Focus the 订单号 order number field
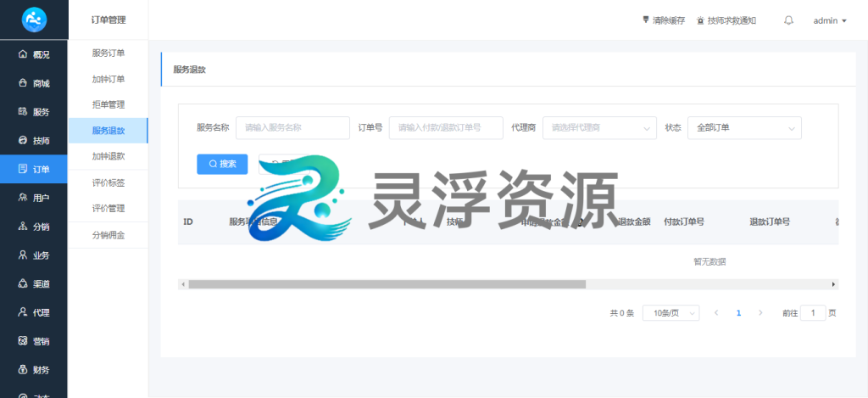This screenshot has height=398, width=868. (x=446, y=127)
